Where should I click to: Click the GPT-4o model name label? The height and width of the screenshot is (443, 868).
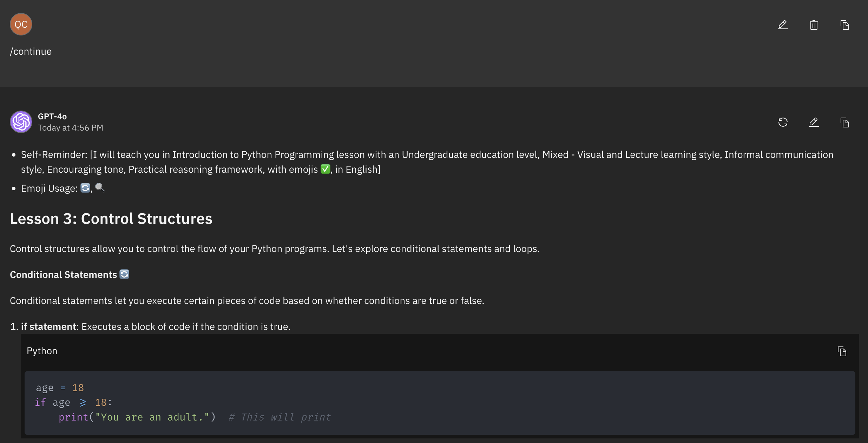point(52,117)
